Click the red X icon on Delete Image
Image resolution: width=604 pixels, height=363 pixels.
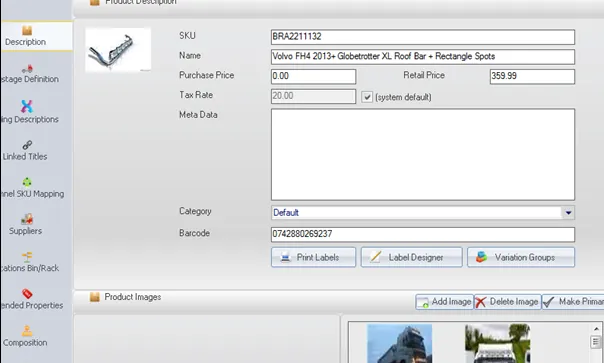pos(480,302)
